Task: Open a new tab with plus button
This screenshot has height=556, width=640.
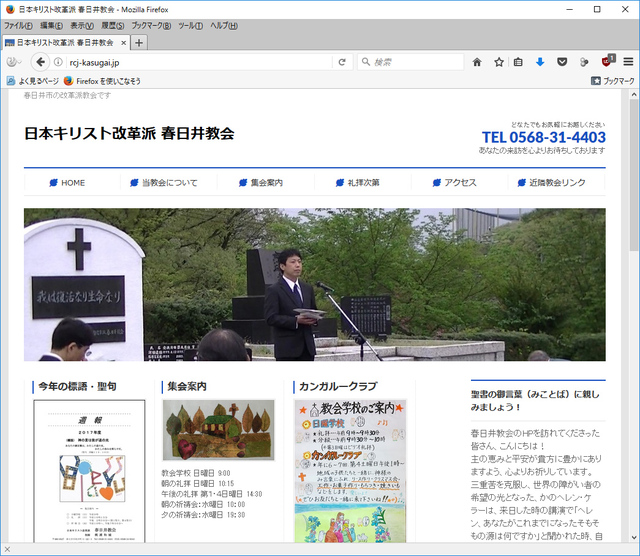Action: click(139, 42)
